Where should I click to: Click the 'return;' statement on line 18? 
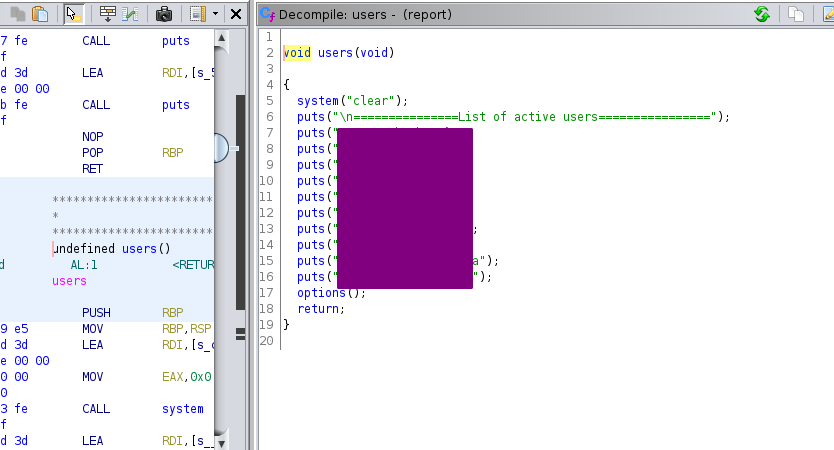click(321, 309)
